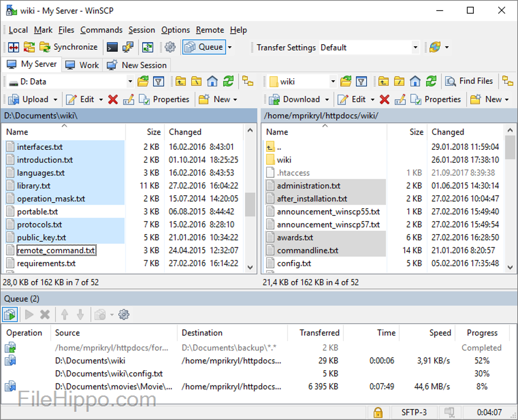518x420 pixels.
Task: Open queue preferences gear icon
Action: (123, 314)
